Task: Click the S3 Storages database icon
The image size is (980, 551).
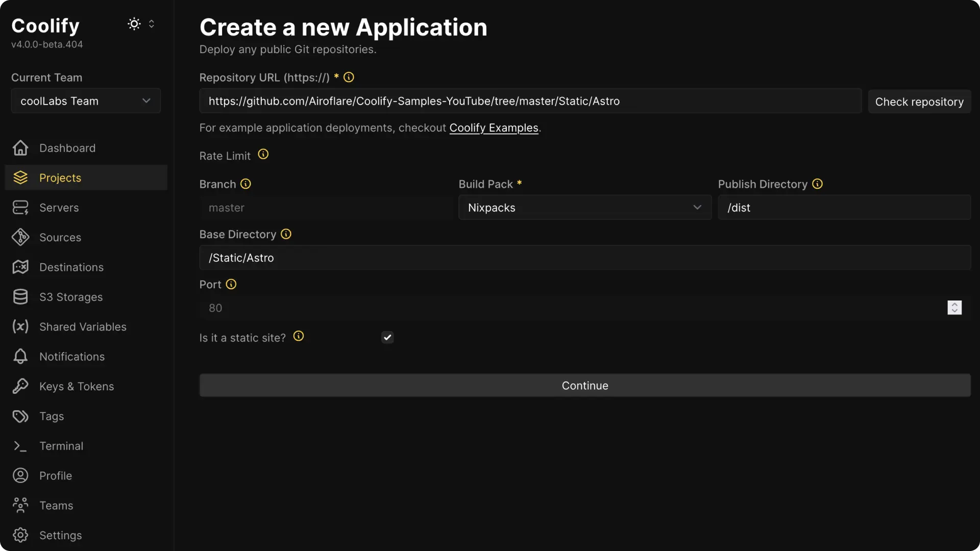Action: click(20, 296)
